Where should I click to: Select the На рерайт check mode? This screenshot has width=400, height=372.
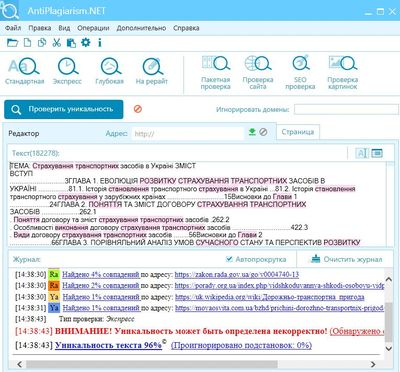(152, 71)
